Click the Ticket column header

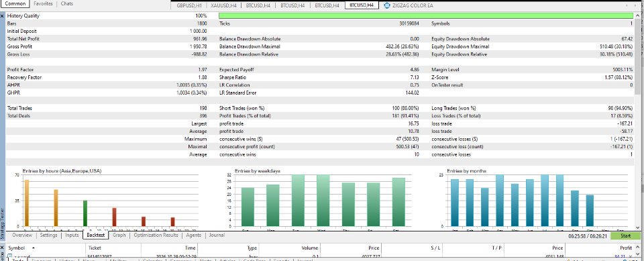(x=113, y=248)
